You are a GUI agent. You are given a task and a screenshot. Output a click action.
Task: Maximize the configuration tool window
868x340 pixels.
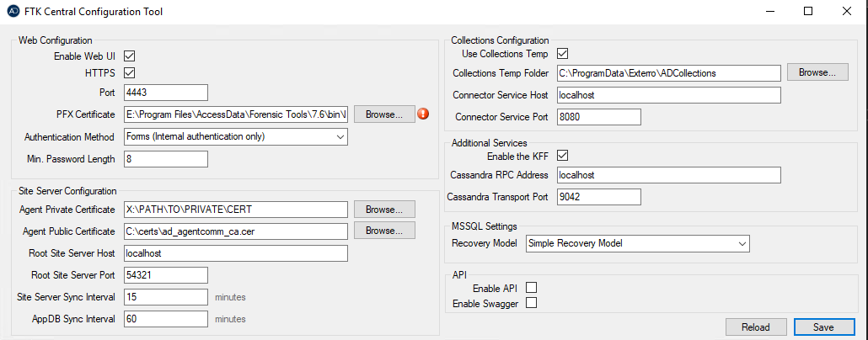pyautogui.click(x=808, y=11)
